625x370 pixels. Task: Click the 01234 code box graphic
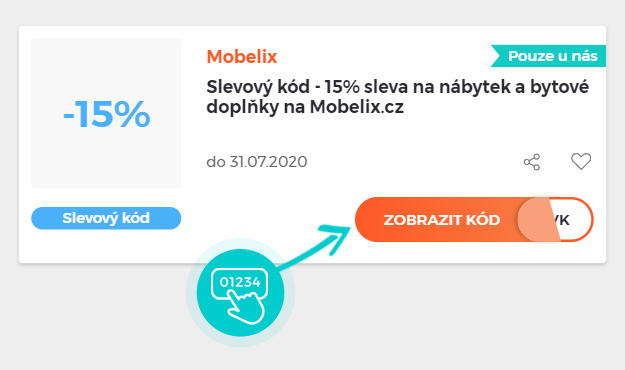(x=240, y=282)
